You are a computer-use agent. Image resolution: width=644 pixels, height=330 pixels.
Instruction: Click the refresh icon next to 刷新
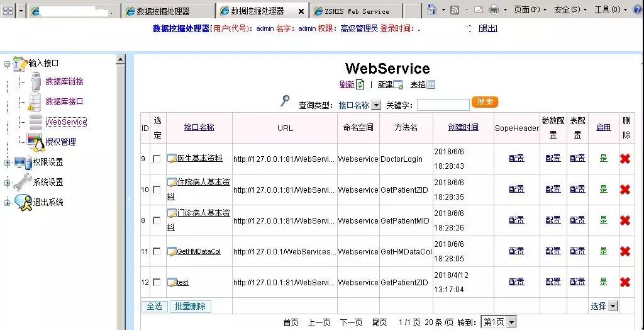[360, 84]
